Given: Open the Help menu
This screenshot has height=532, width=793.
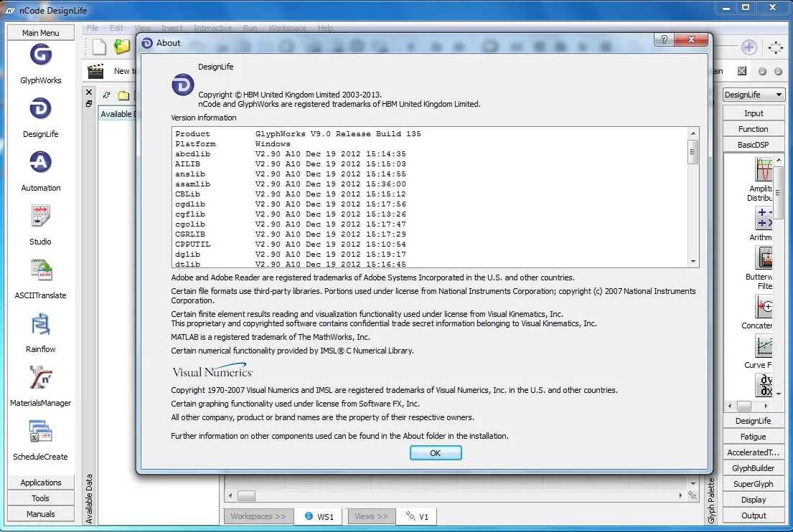Looking at the screenshot, I should [325, 28].
